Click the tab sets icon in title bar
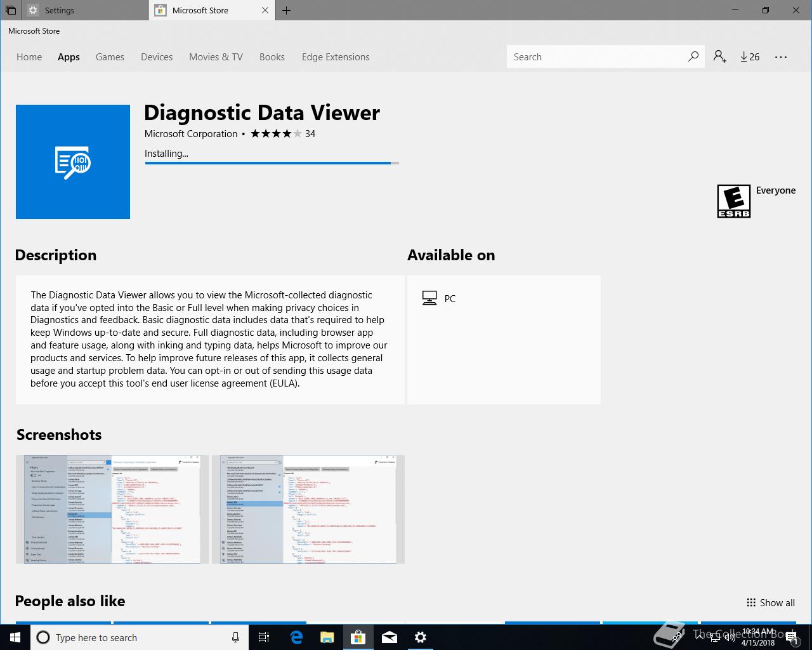Viewport: 812px width, 650px height. pyautogui.click(x=11, y=10)
